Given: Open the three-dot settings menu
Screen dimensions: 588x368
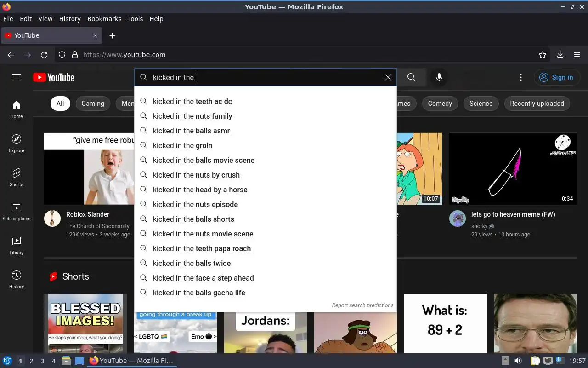Looking at the screenshot, I should coord(521,77).
